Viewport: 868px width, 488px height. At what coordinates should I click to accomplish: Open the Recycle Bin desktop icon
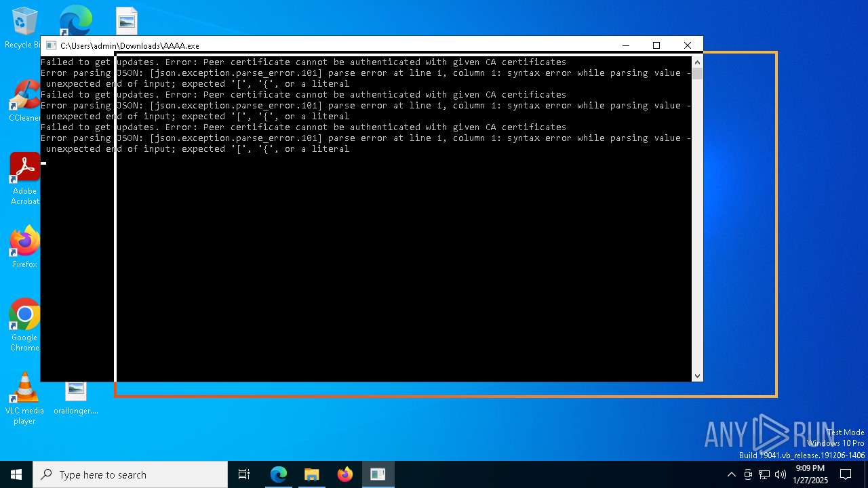[x=24, y=27]
